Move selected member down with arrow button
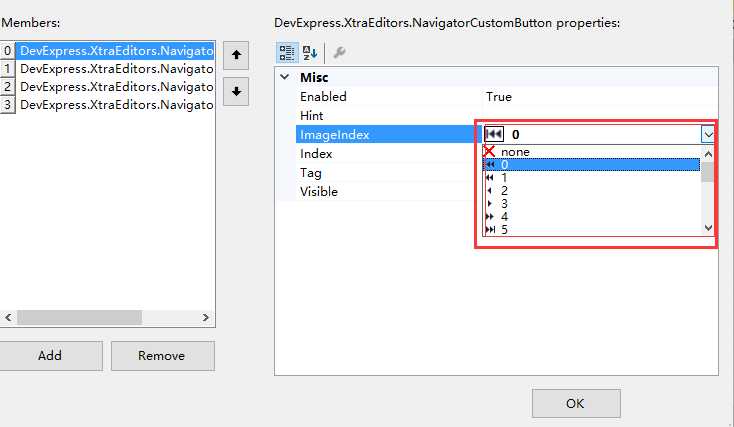The width and height of the screenshot is (734, 427). [236, 91]
